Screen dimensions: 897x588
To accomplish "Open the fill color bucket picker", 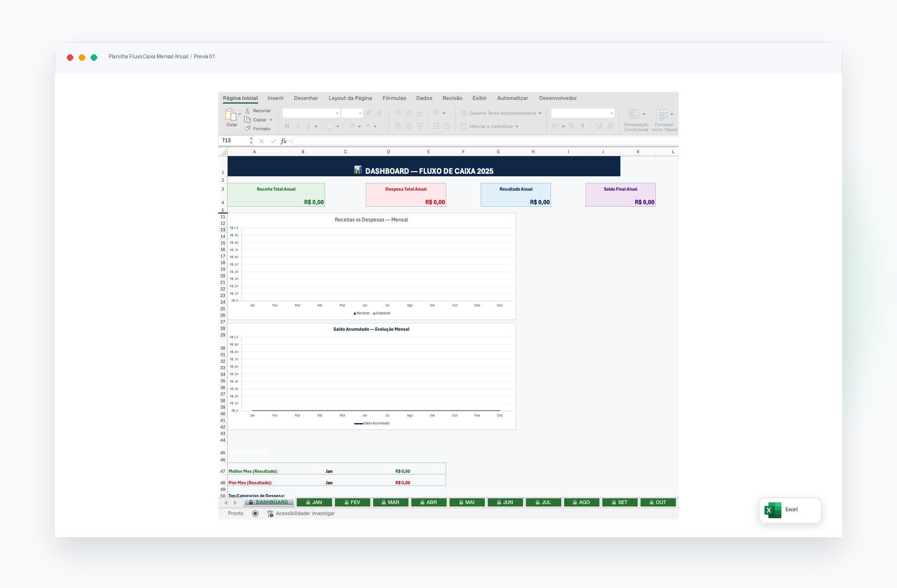I will point(352,126).
